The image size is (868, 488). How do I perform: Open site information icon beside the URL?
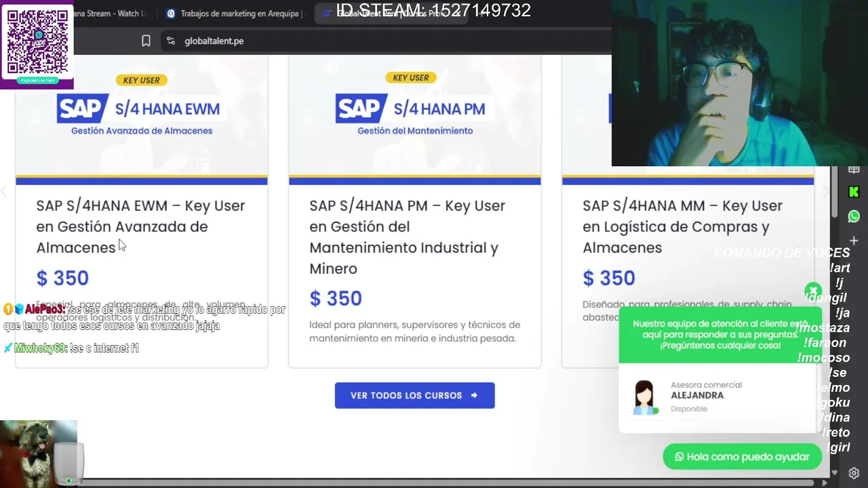point(171,41)
